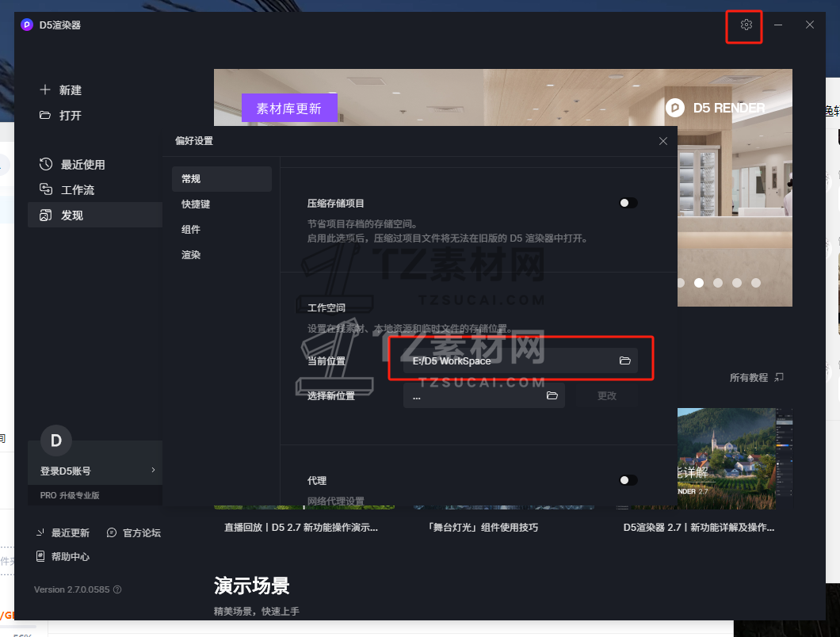Open 「舞台灯光」组件使用技巧 tutorial title
Screen dimensions: 840x637
pyautogui.click(x=482, y=527)
